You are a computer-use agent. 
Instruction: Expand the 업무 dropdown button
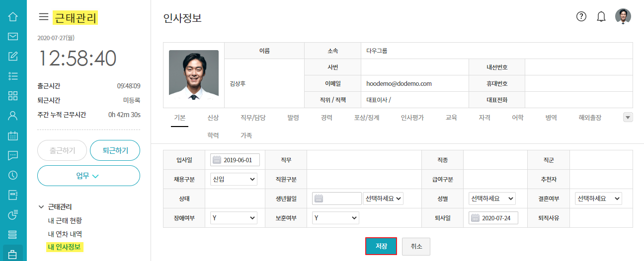pyautogui.click(x=88, y=176)
